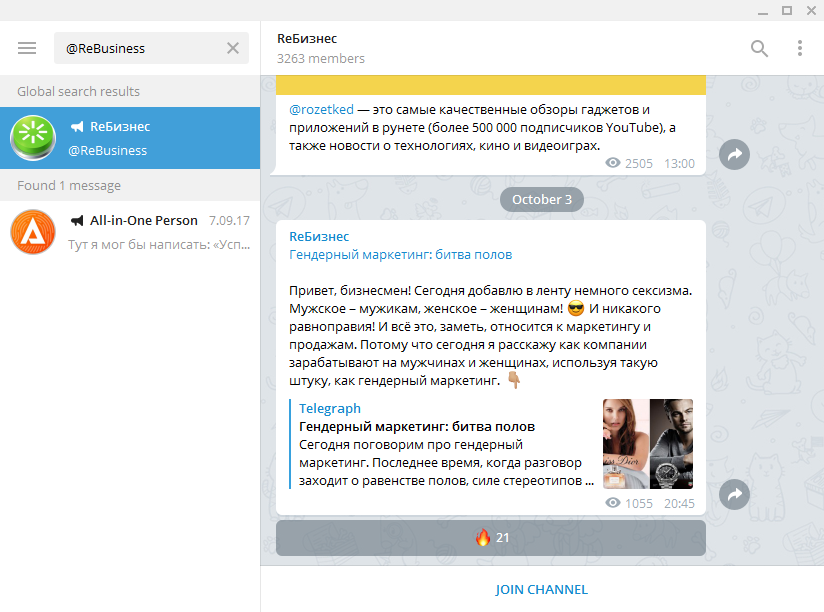
Task: Click the JOIN CHANNEL button
Action: click(x=541, y=589)
